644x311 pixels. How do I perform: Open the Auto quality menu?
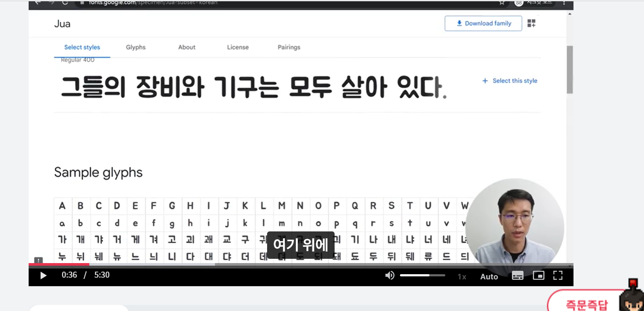[489, 277]
